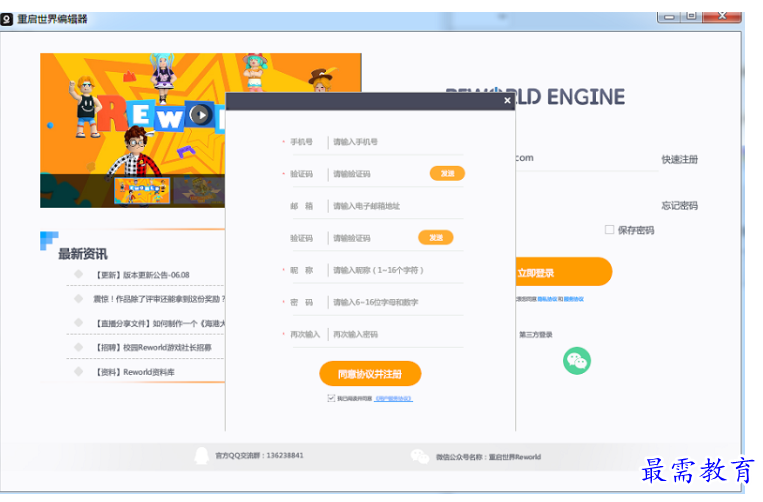Open news item 【直播分享文件】如何制作一个
The height and width of the screenshot is (502, 763).
click(x=160, y=324)
